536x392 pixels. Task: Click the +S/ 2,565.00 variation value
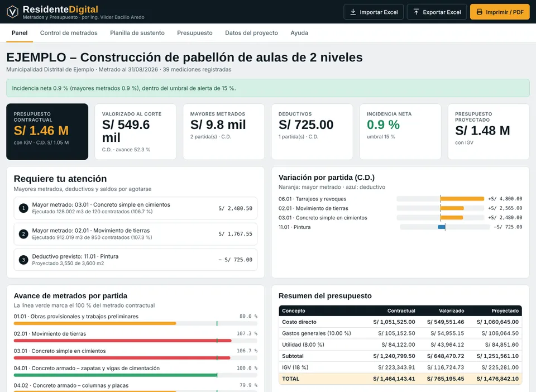click(x=505, y=208)
